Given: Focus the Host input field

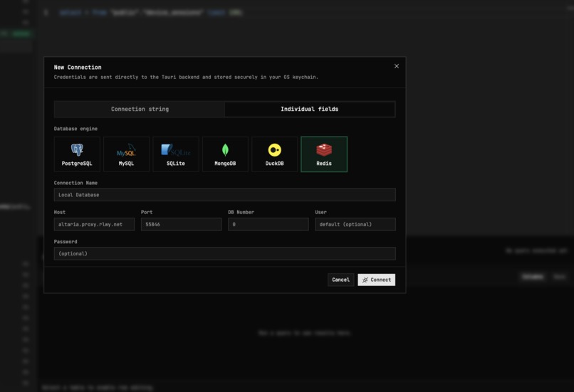Looking at the screenshot, I should pos(94,224).
